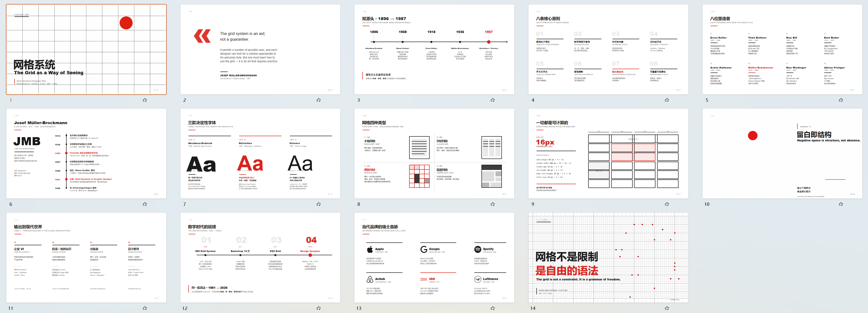Select the 'grid system is an aid' quote slide
This screenshot has height=313, width=868.
(260, 49)
